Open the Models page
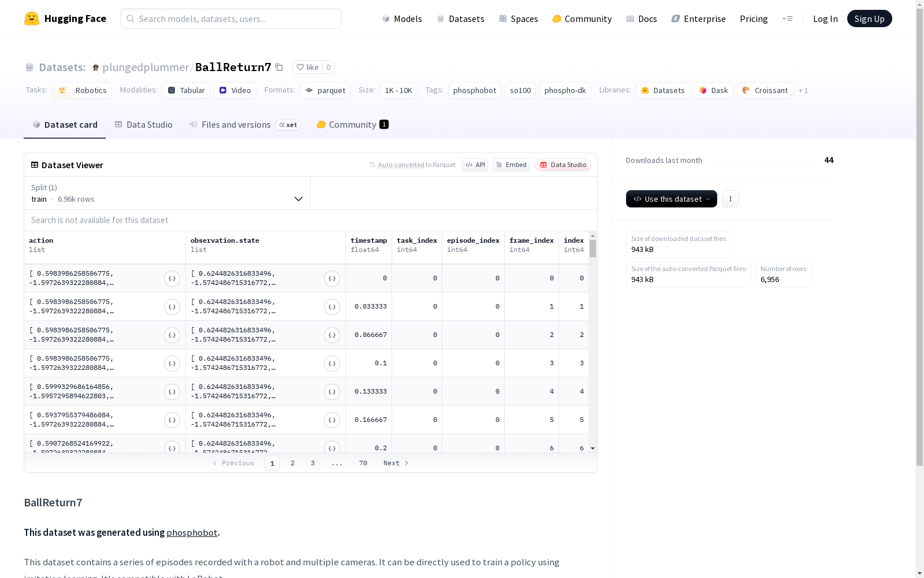Viewport: 924px width, 578px height. 402,18
